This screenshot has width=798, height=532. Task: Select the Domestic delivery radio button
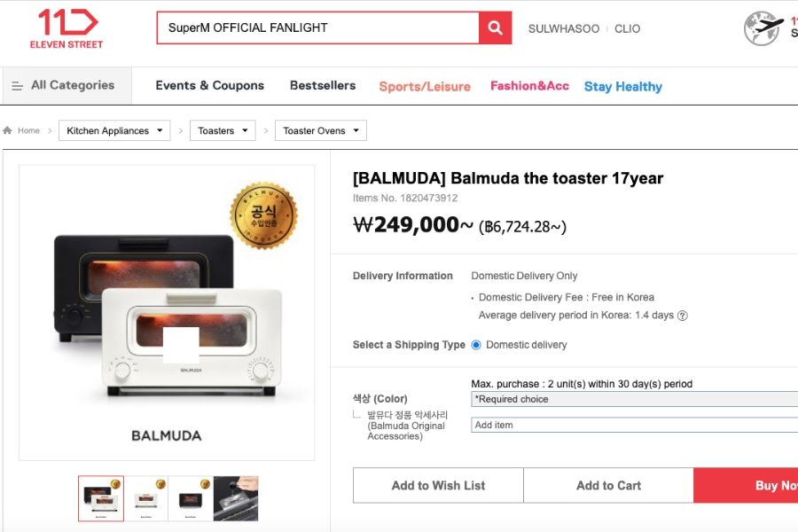[x=476, y=345]
